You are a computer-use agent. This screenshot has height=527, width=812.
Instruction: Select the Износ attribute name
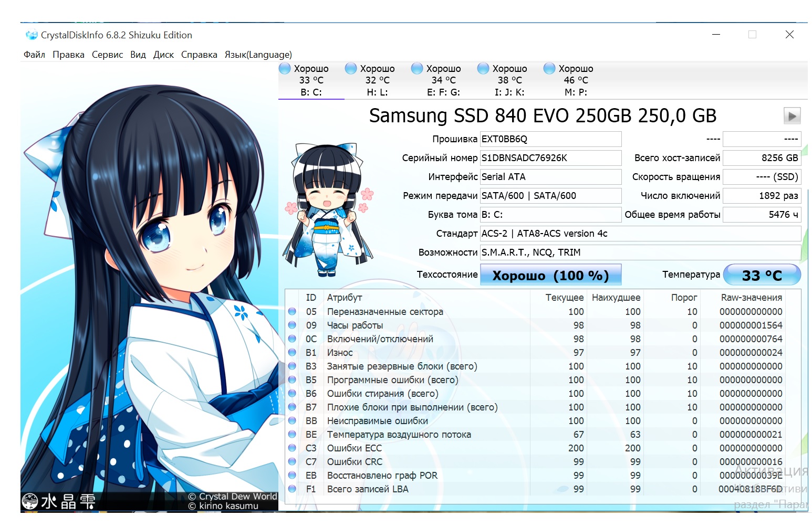click(x=340, y=353)
